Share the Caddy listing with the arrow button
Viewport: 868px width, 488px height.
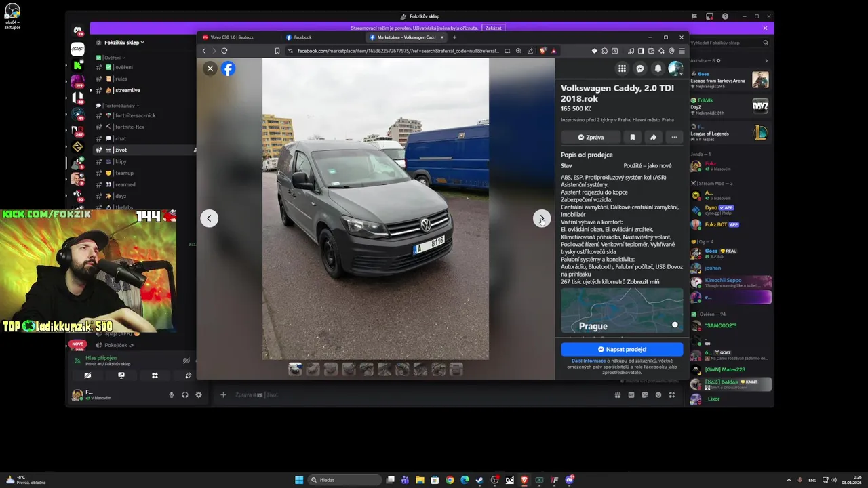[x=653, y=137]
